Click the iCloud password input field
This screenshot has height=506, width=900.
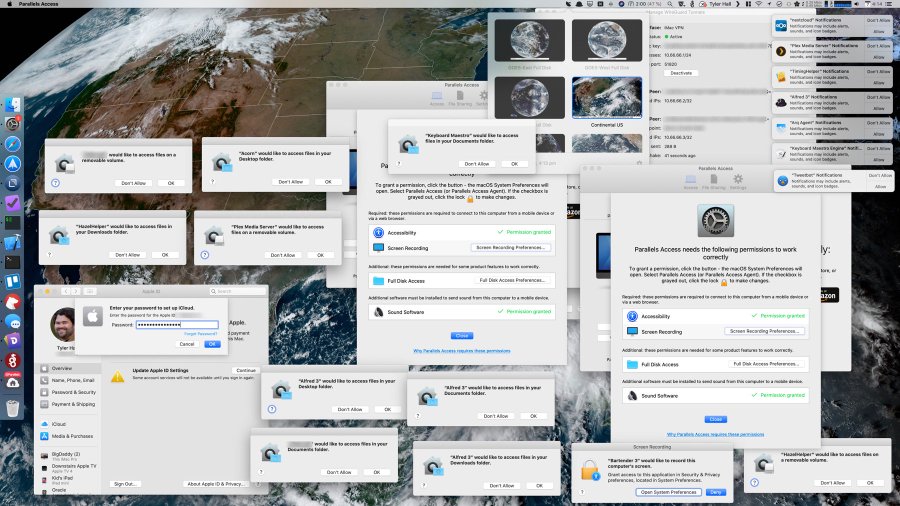(177, 325)
